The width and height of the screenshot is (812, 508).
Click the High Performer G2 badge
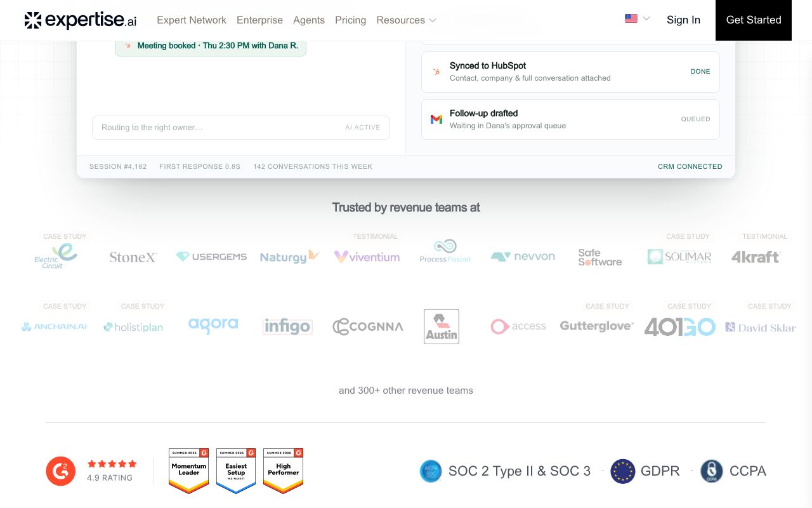click(284, 471)
